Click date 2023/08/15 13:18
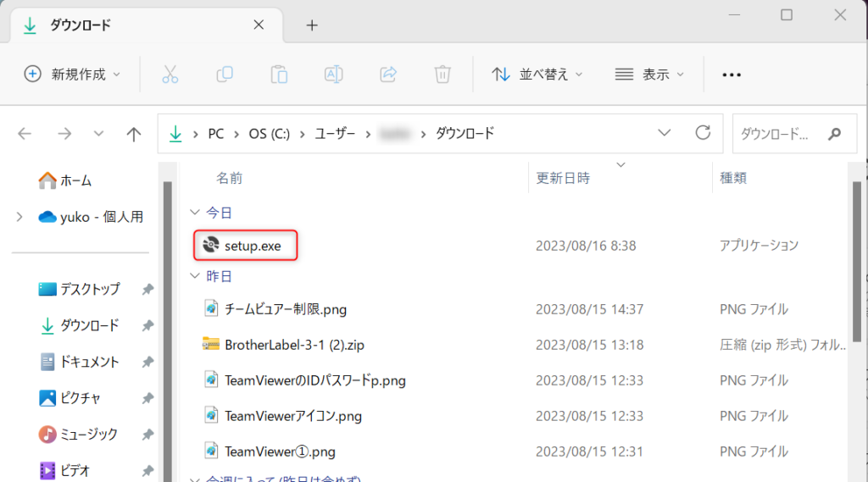 590,345
